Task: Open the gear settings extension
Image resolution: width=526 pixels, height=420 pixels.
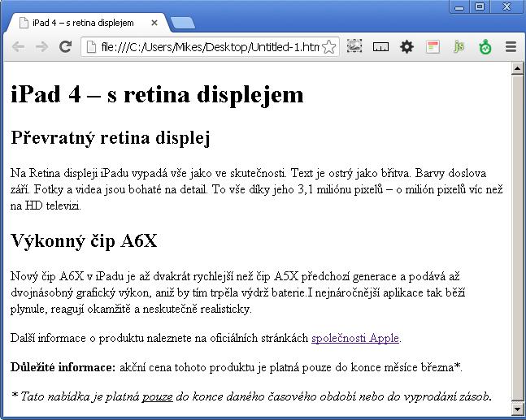Action: click(x=406, y=47)
